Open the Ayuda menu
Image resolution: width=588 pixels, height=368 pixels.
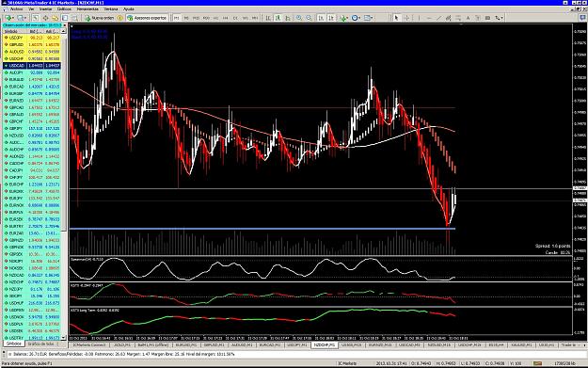(129, 8)
